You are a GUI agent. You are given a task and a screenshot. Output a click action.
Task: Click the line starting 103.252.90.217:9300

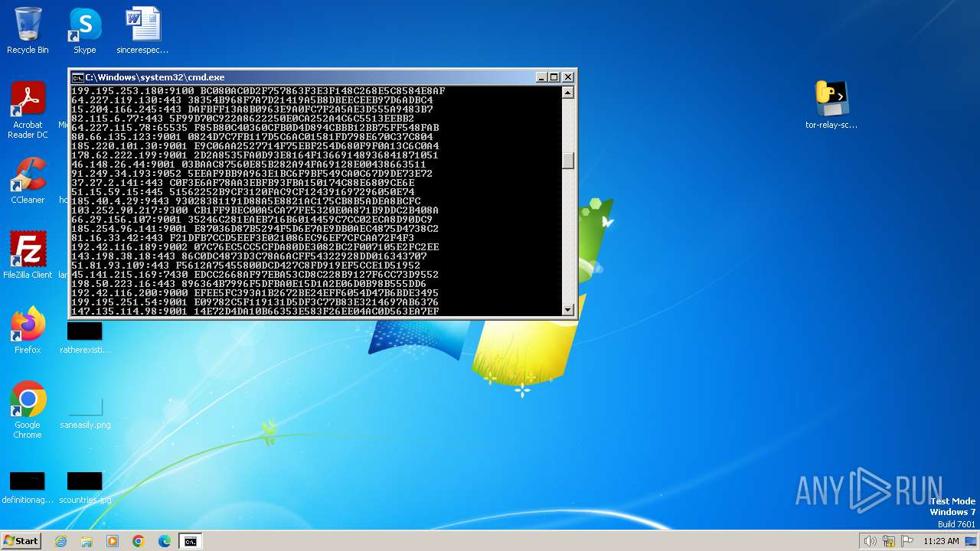[x=255, y=210]
